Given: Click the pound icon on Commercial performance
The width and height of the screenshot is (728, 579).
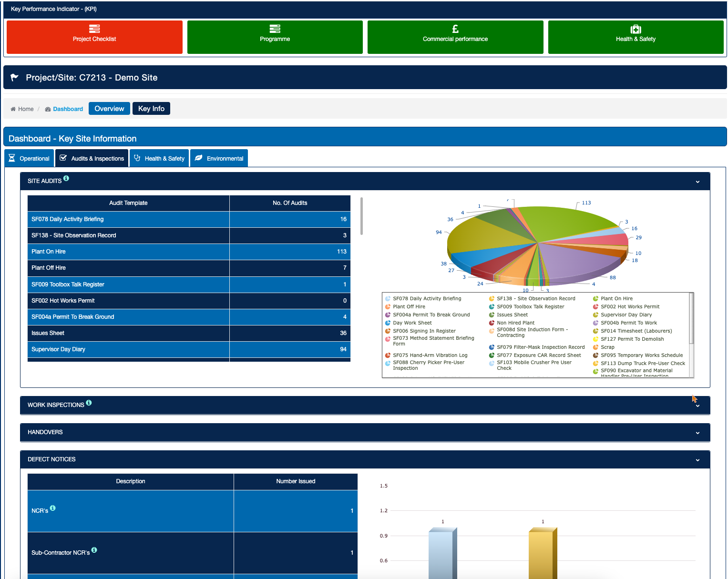Looking at the screenshot, I should [x=455, y=29].
